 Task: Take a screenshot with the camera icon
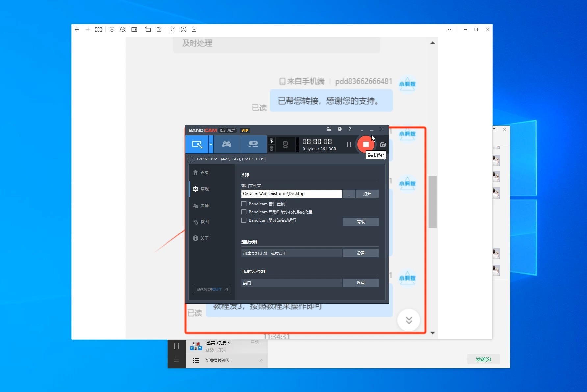click(x=382, y=144)
